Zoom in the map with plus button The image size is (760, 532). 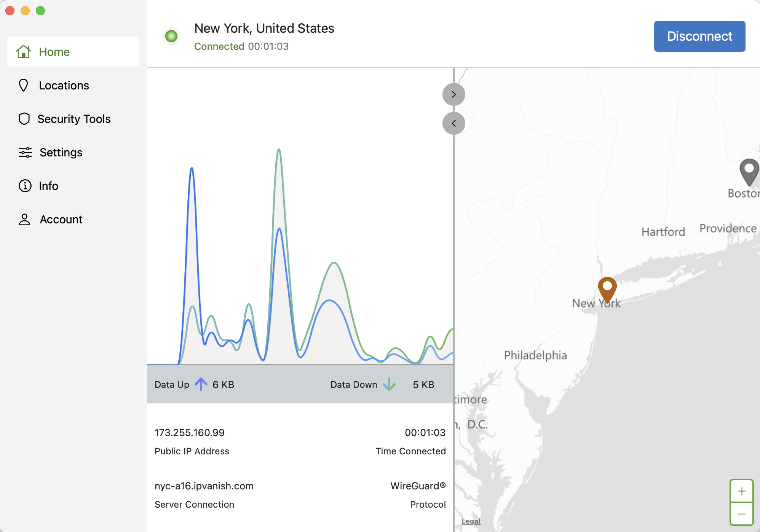(741, 491)
